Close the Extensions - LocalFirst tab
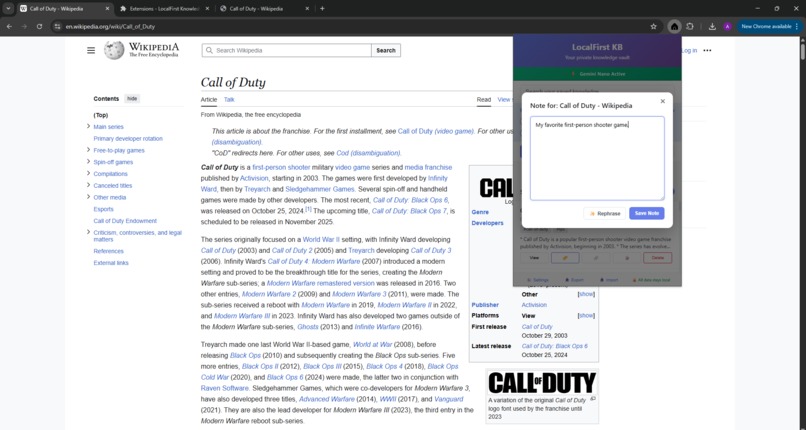The width and height of the screenshot is (806, 430). coord(207,9)
